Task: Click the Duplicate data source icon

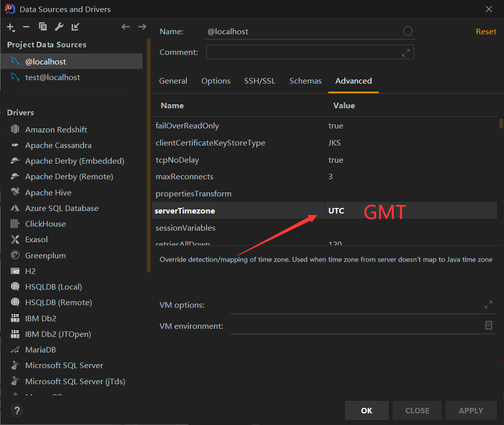Action: click(x=42, y=27)
